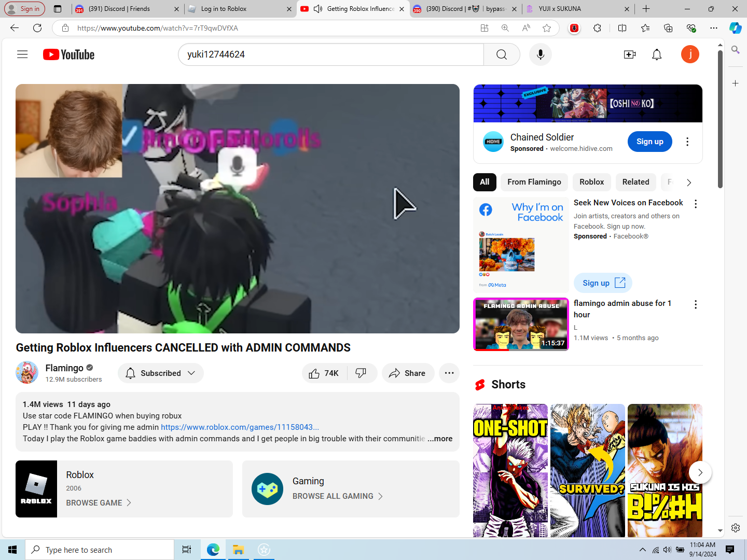The image size is (747, 560).
Task: Open Edge split screen icon
Action: coord(622,28)
